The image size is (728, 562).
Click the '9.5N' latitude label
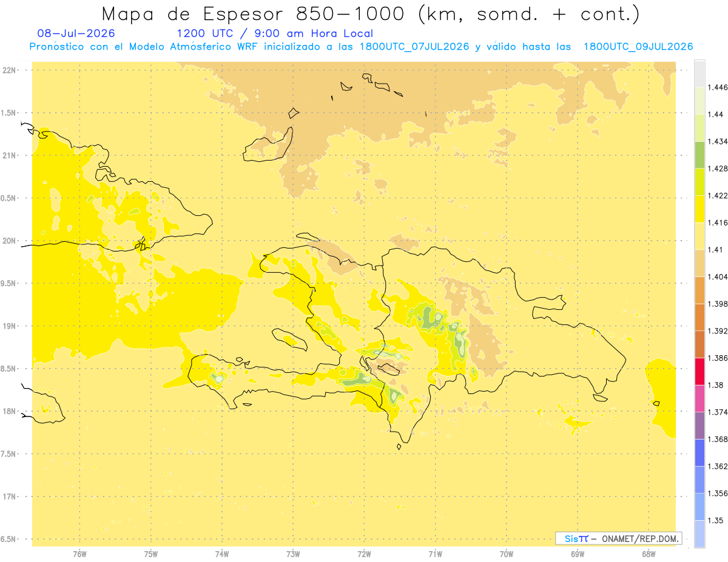pos(9,283)
